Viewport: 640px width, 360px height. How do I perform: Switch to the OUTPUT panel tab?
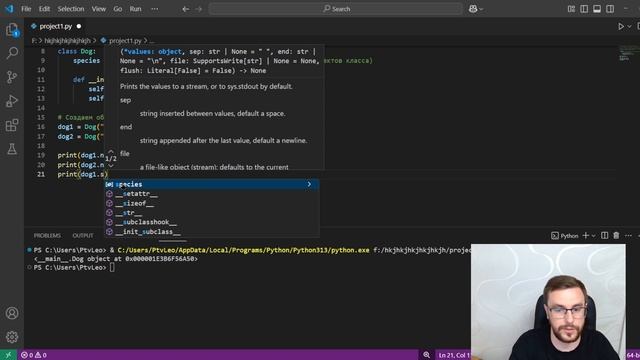coord(83,236)
